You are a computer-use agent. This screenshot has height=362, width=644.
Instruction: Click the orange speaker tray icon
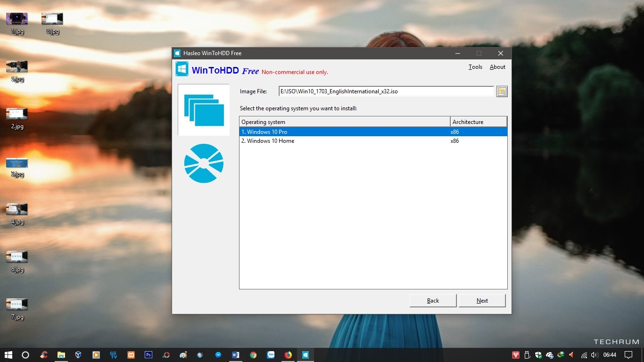(x=571, y=355)
